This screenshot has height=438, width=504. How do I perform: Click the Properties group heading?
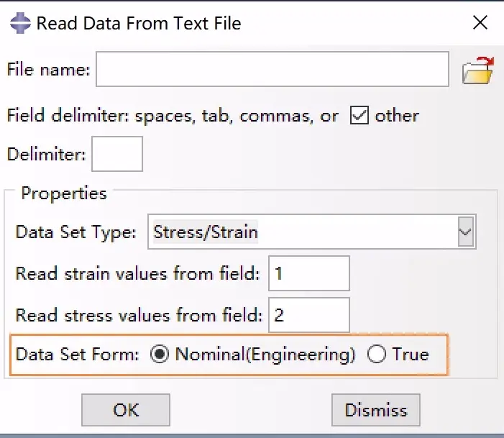(x=64, y=193)
